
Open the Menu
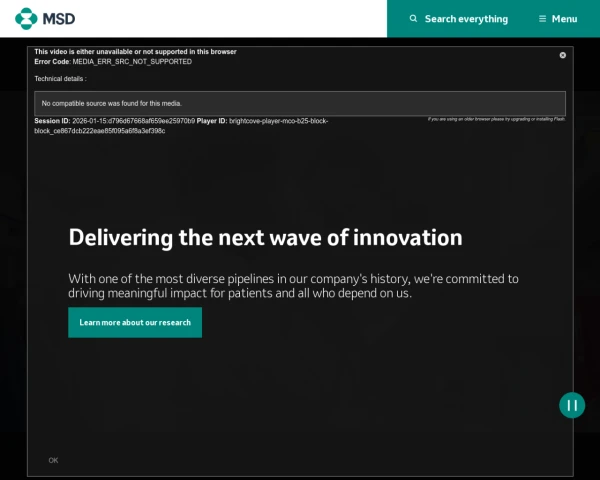click(558, 19)
